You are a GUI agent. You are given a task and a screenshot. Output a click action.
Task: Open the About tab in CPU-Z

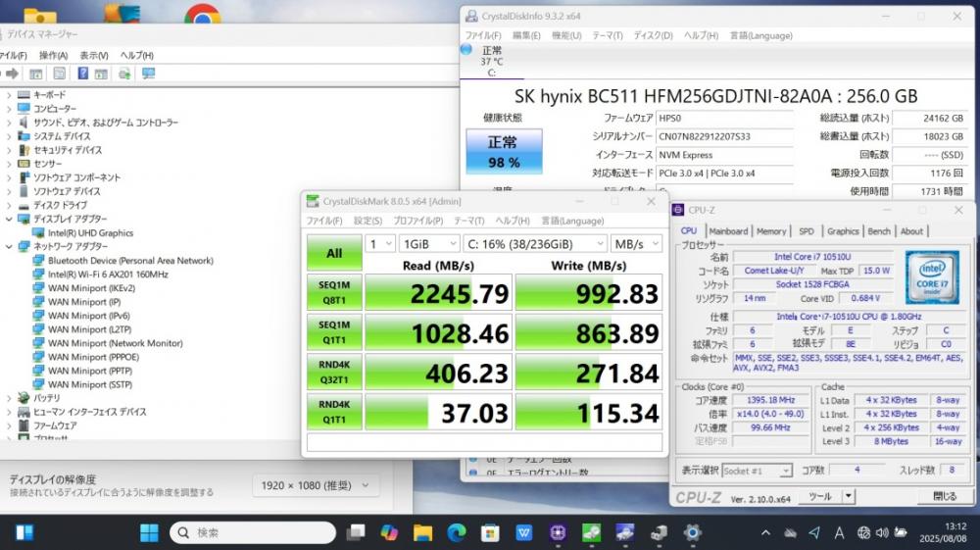point(911,231)
